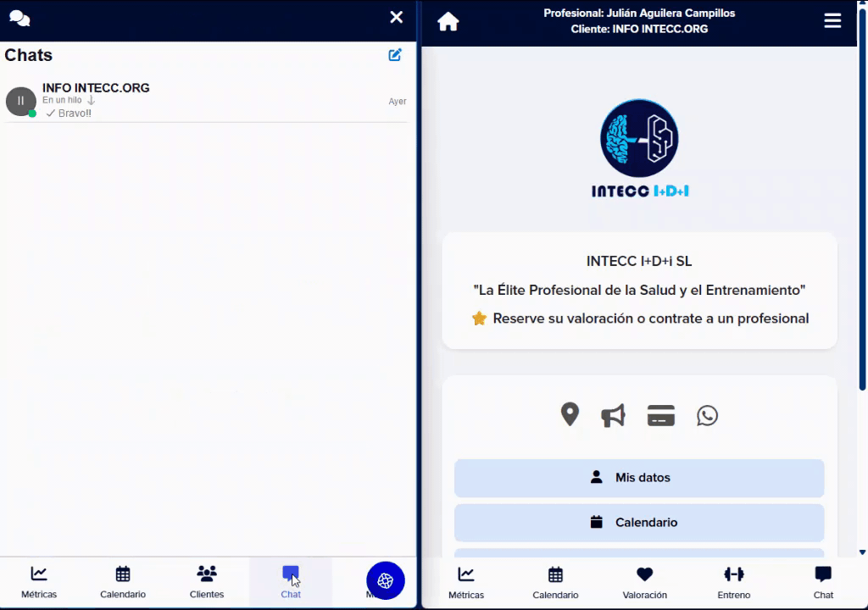Open the INFO INTECC.ORG chat avatar
The image size is (868, 610).
(x=21, y=102)
